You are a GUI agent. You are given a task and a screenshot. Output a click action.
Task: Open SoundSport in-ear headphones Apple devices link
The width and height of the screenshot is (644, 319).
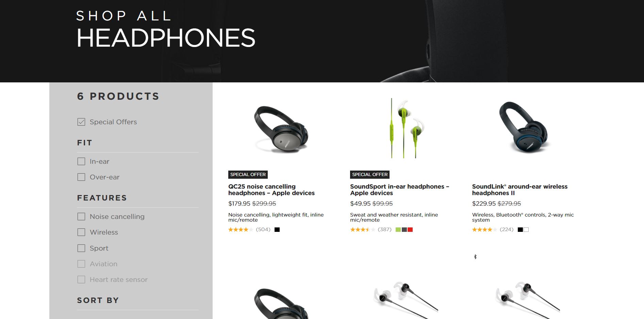[400, 190]
